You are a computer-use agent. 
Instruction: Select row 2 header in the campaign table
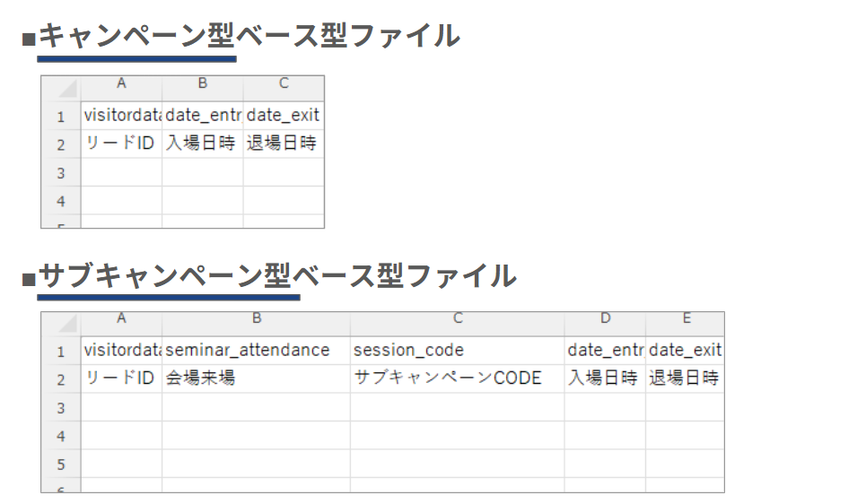[61, 144]
